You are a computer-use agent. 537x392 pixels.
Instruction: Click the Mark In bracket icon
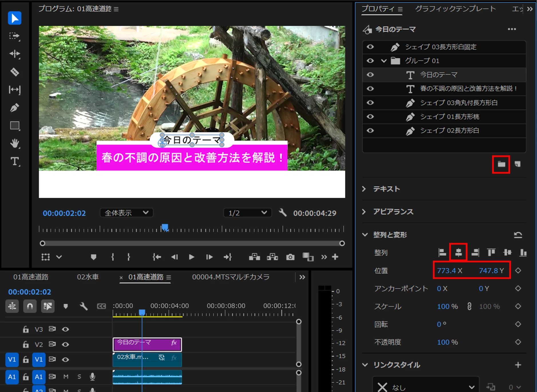tap(112, 257)
